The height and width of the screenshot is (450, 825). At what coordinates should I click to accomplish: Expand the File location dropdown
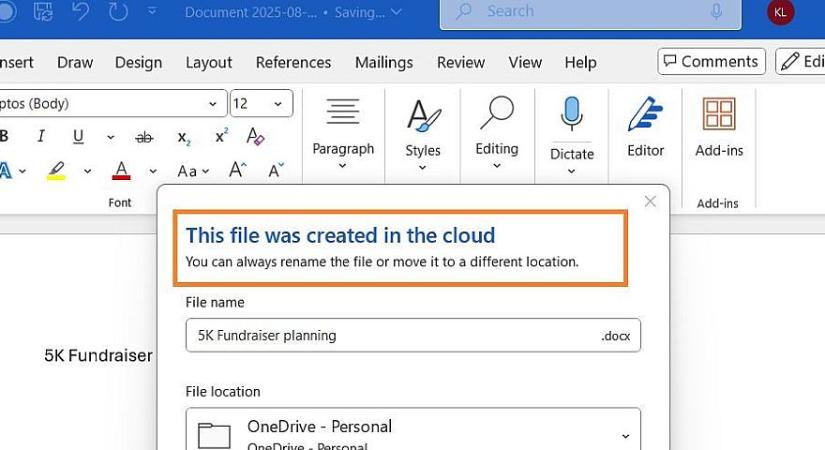click(625, 436)
